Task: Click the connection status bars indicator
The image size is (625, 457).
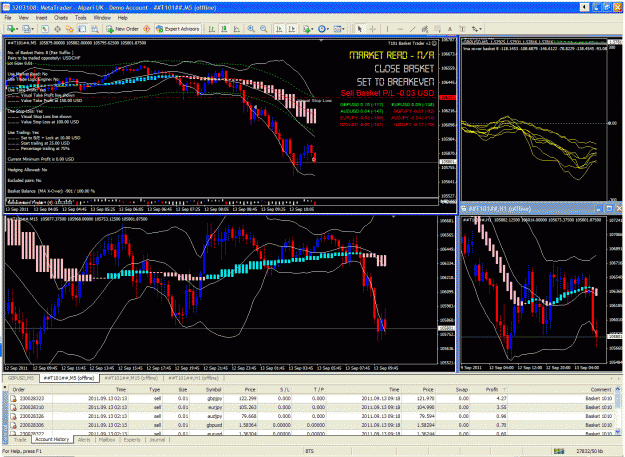Action: point(559,451)
